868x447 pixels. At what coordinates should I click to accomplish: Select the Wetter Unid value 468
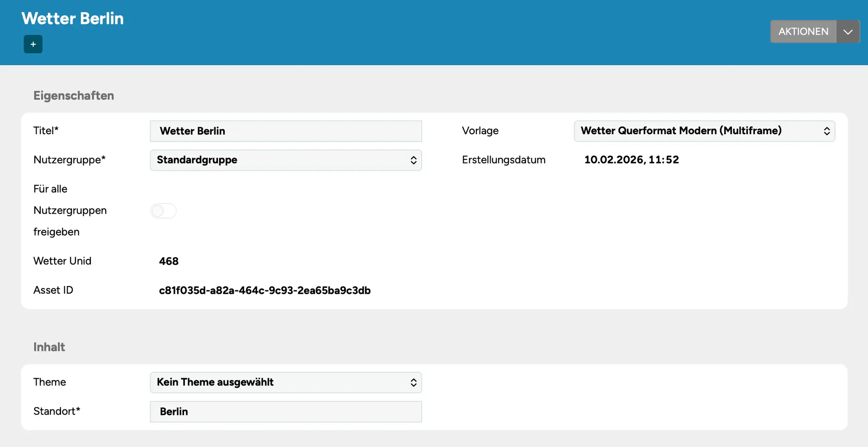pos(169,261)
